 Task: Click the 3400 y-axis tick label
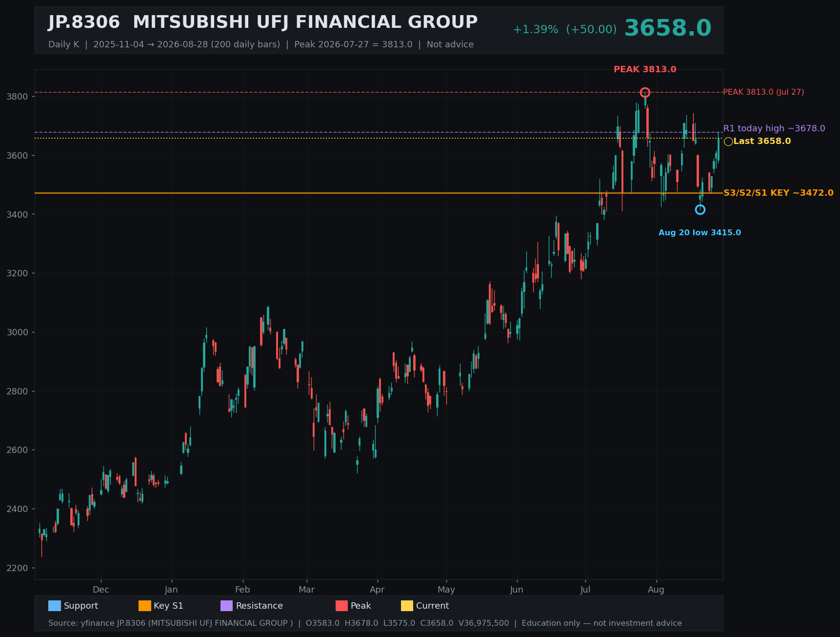click(17, 214)
